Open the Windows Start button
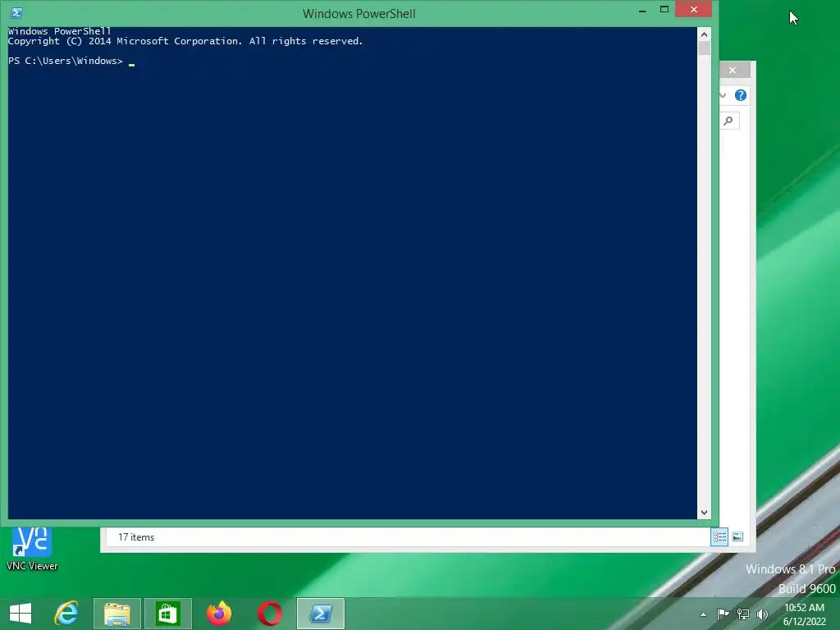The image size is (840, 630). 21,614
